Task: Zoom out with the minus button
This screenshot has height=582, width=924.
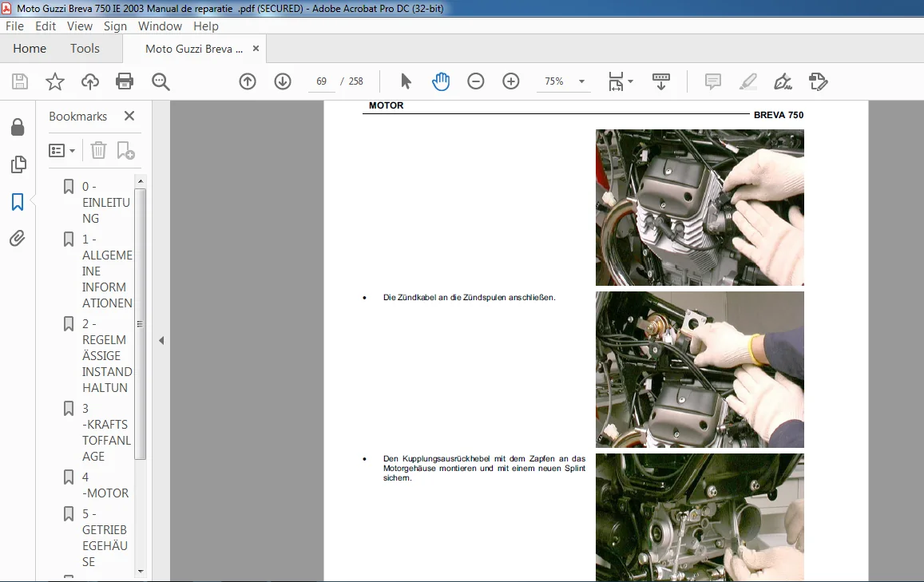Action: pyautogui.click(x=475, y=81)
